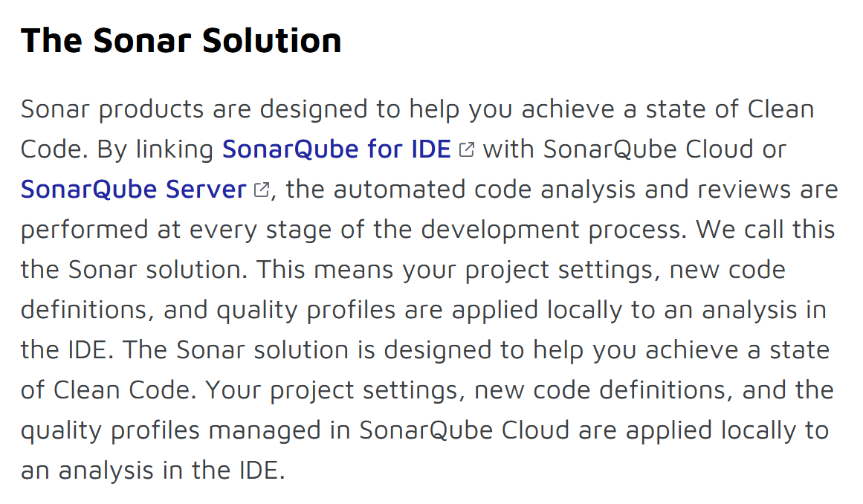Click 'The Sonar Solution' heading
This screenshot has height=504, width=863.
click(181, 40)
